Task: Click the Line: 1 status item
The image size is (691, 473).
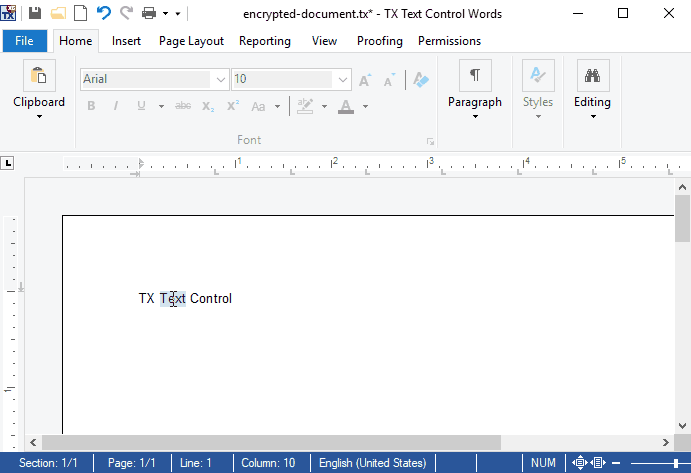Action: (x=196, y=463)
